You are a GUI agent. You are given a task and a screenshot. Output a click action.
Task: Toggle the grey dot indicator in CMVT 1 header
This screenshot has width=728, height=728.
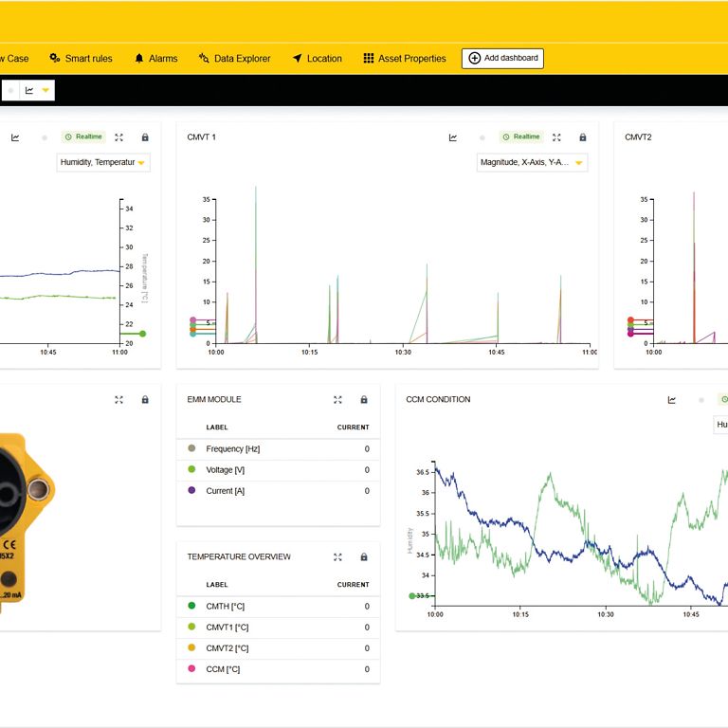(x=482, y=137)
